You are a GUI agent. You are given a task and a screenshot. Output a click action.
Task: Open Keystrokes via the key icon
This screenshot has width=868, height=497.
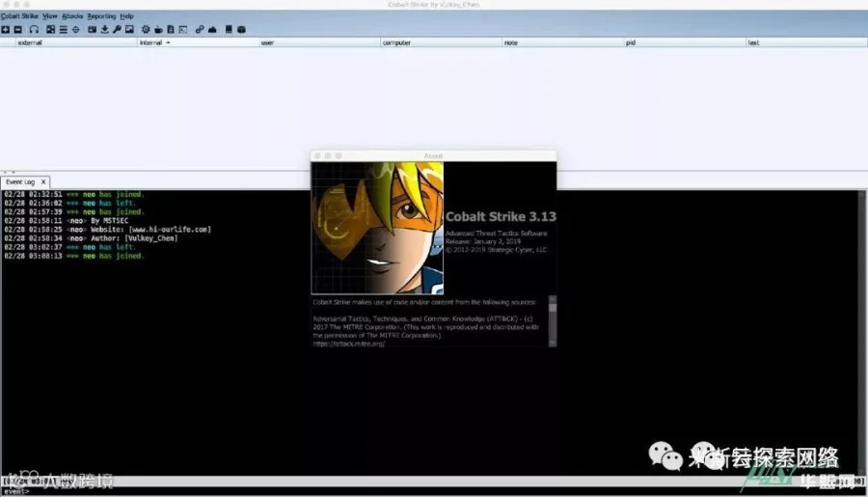click(x=117, y=29)
